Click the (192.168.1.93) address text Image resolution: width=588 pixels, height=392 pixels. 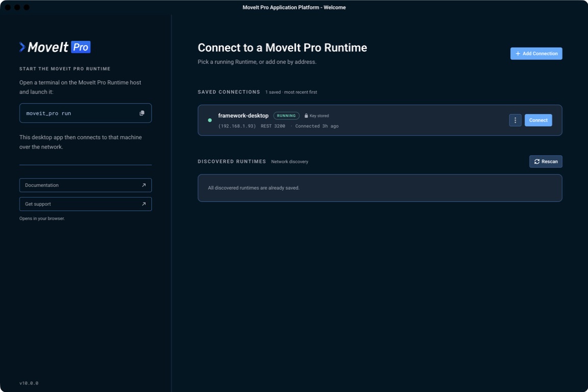tap(237, 126)
